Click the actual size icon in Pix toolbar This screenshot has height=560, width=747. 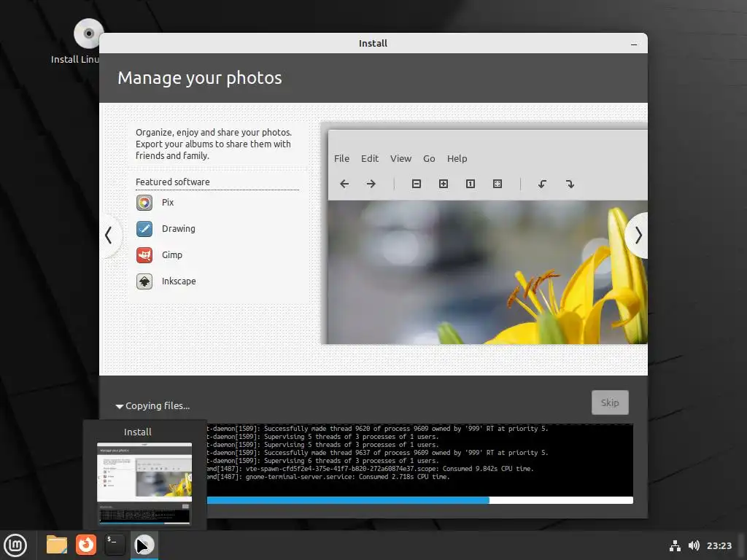[471, 184]
